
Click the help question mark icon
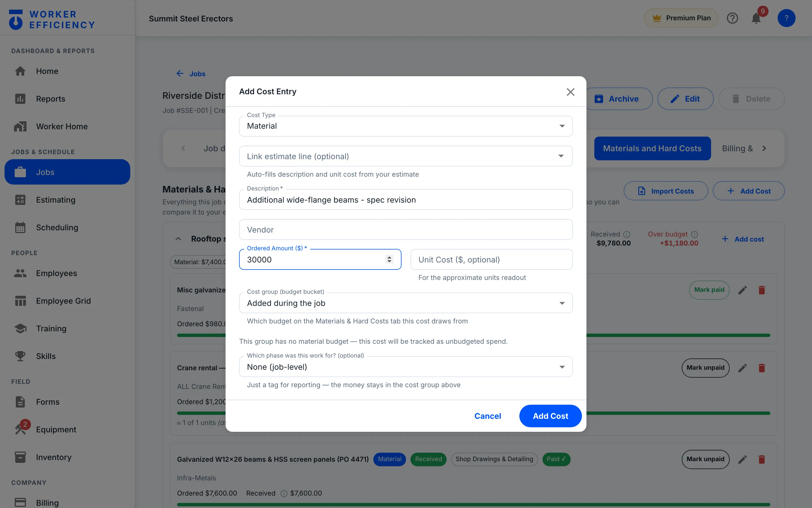point(732,18)
